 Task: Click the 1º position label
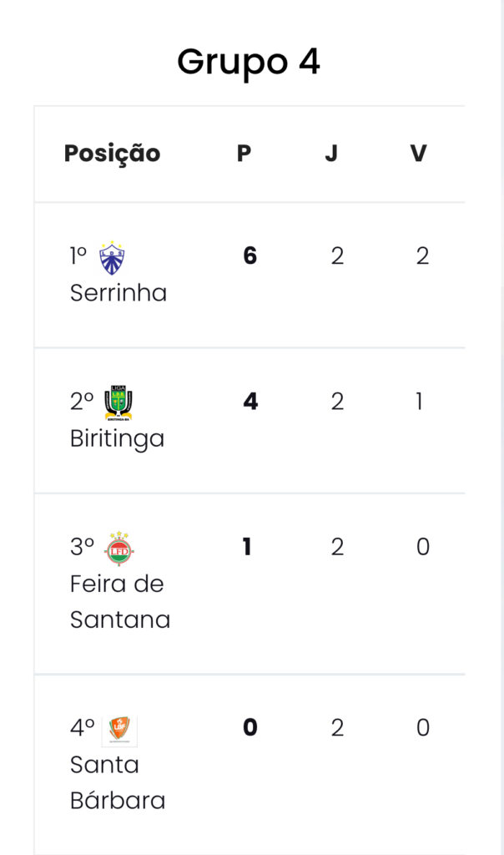point(79,256)
